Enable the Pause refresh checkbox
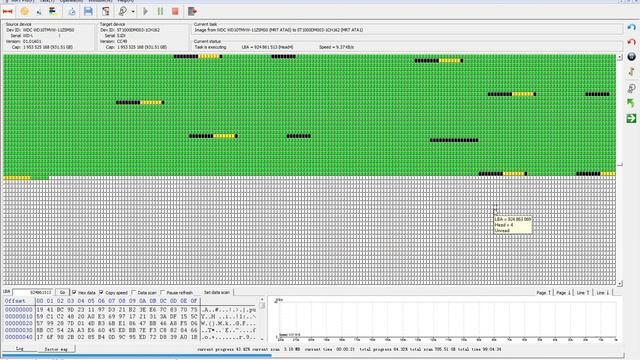This screenshot has width=640, height=360. point(163,292)
